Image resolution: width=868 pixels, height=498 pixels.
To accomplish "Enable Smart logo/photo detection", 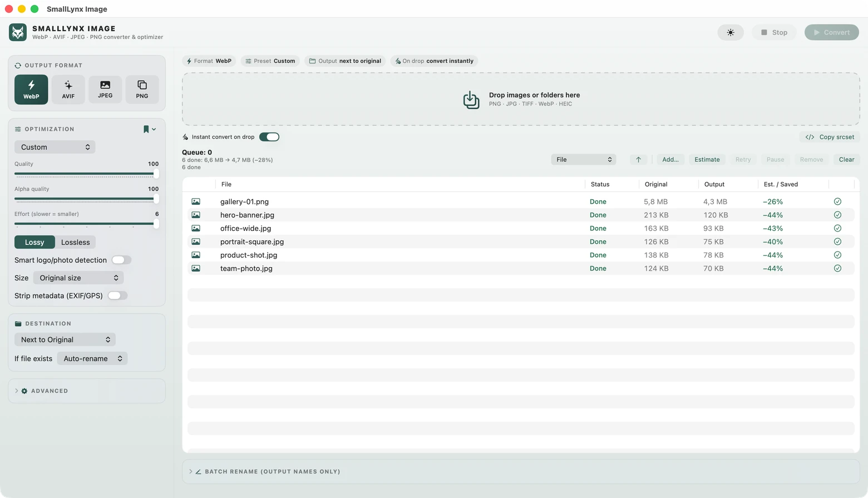I will pyautogui.click(x=121, y=260).
